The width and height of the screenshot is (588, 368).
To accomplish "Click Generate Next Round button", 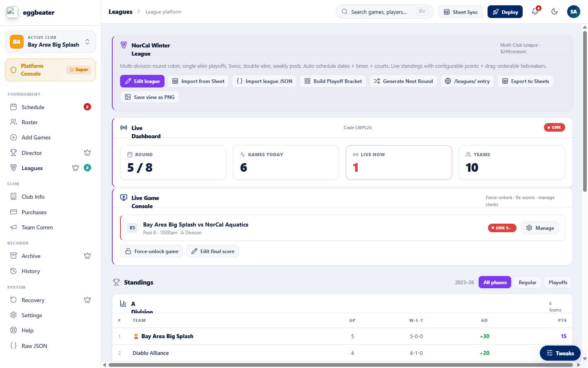I will tap(403, 81).
